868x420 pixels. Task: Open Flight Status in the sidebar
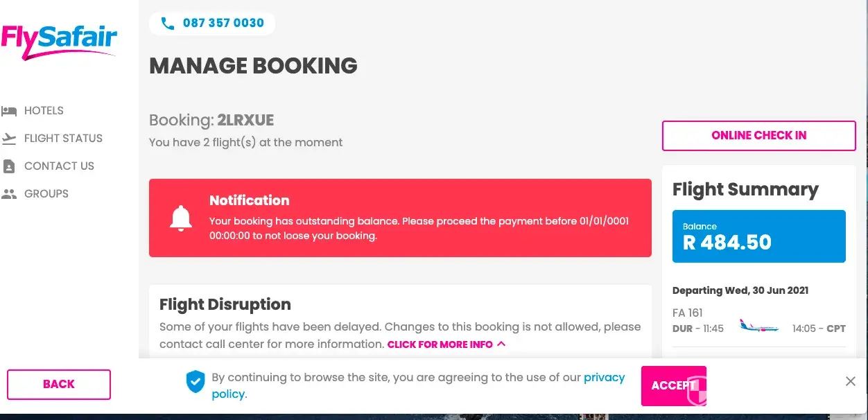pyautogui.click(x=63, y=139)
